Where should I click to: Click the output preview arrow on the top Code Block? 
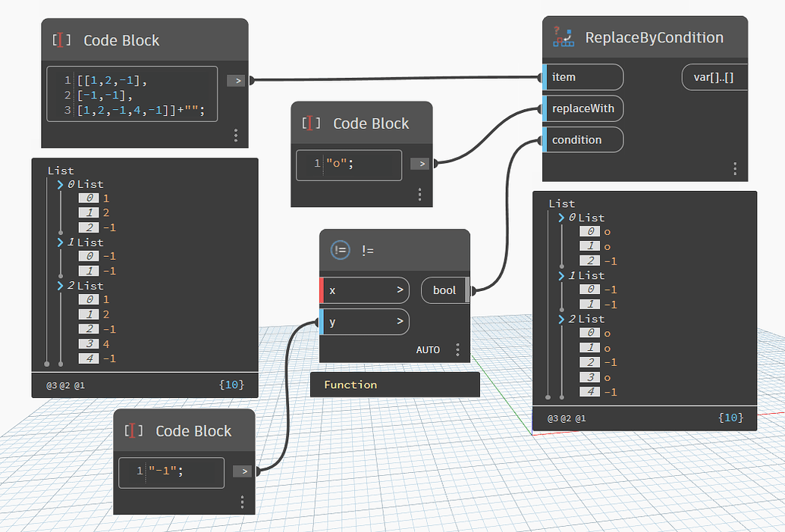236,80
